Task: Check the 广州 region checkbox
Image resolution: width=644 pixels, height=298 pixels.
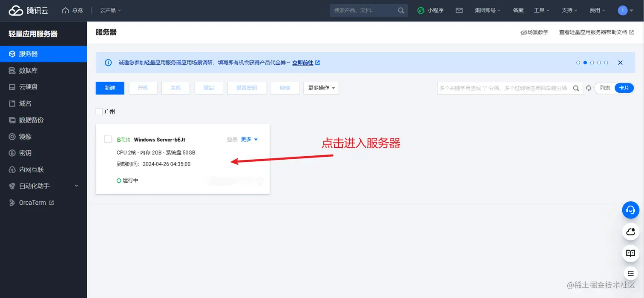Action: click(x=99, y=112)
